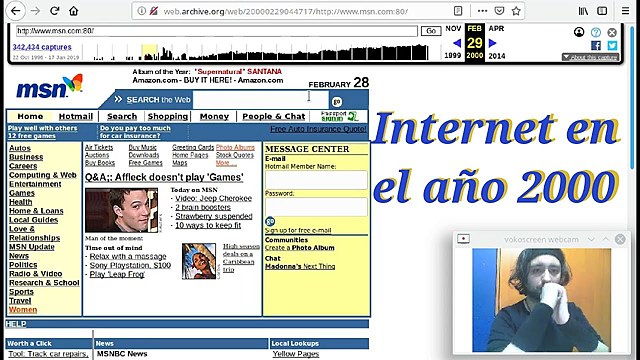Open the Women category link
The image size is (640, 360).
[x=23, y=310]
